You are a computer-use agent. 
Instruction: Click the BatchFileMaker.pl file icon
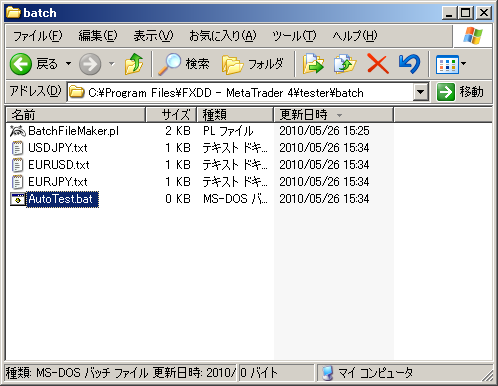pos(17,131)
